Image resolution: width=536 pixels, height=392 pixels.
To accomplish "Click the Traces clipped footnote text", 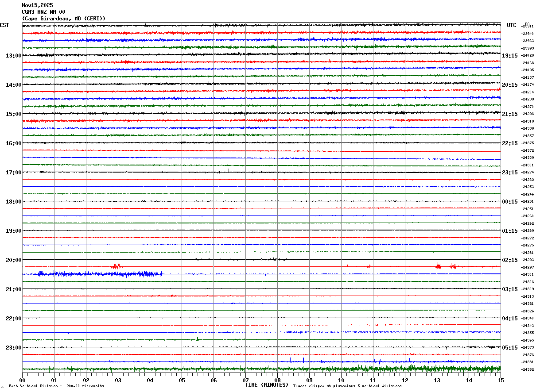I will [347, 386].
